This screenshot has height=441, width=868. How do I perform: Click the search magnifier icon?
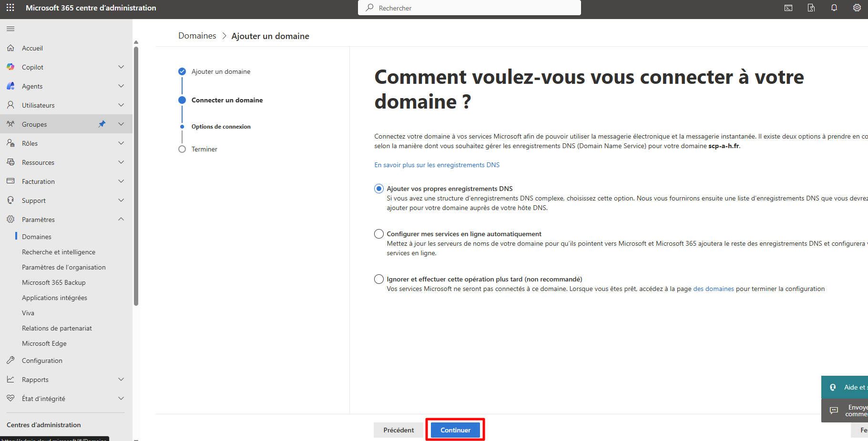coord(369,8)
